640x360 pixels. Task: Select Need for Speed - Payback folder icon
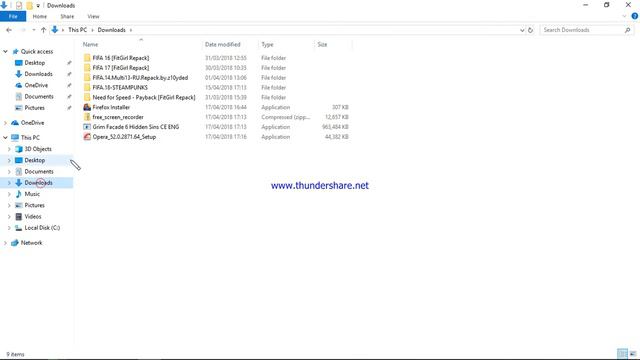coord(87,97)
